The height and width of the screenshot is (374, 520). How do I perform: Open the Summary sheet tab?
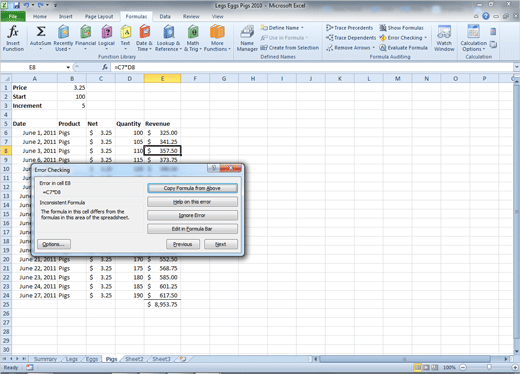(45, 359)
